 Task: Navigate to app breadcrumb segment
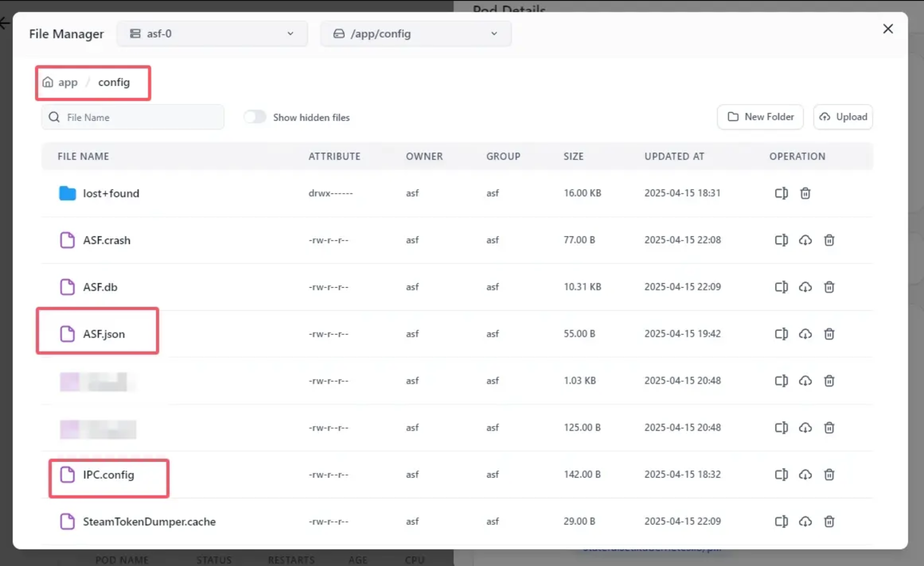[x=68, y=82]
